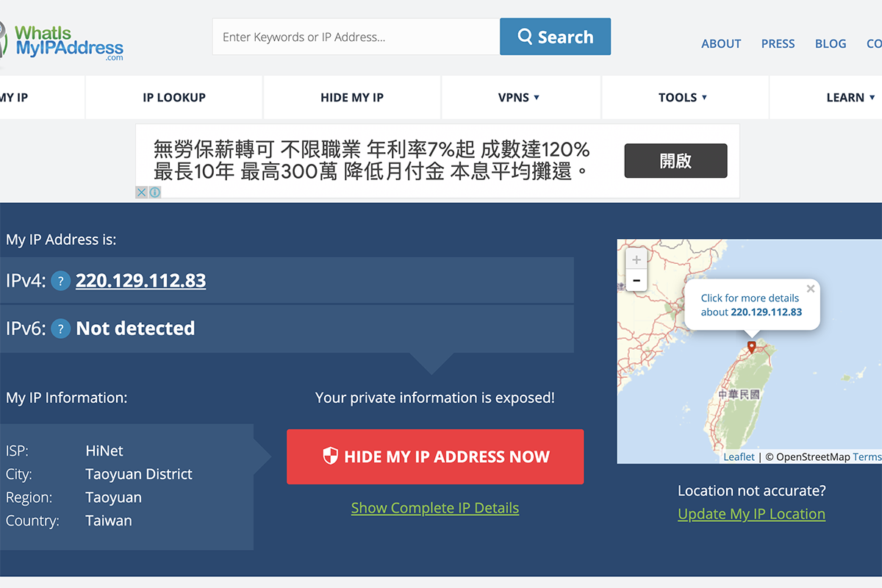Zoom in using the map plus control
Viewport: 882px width, 588px height.
637,259
